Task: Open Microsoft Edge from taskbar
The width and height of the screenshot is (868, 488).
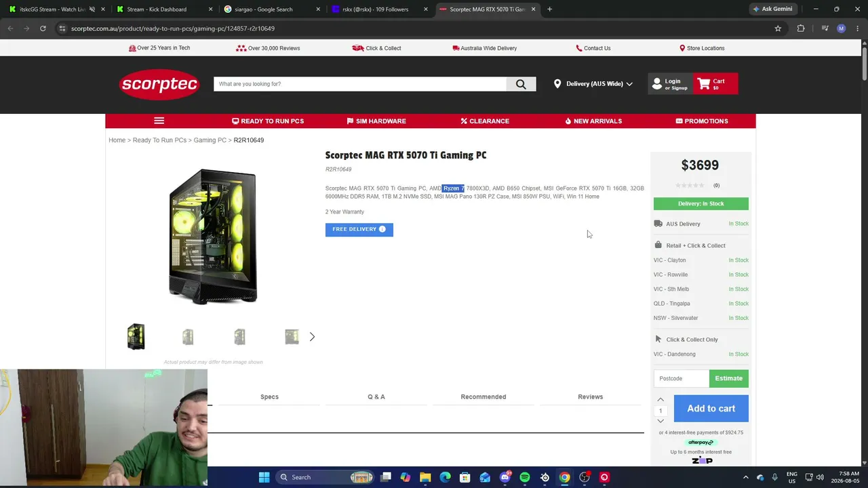Action: click(445, 477)
